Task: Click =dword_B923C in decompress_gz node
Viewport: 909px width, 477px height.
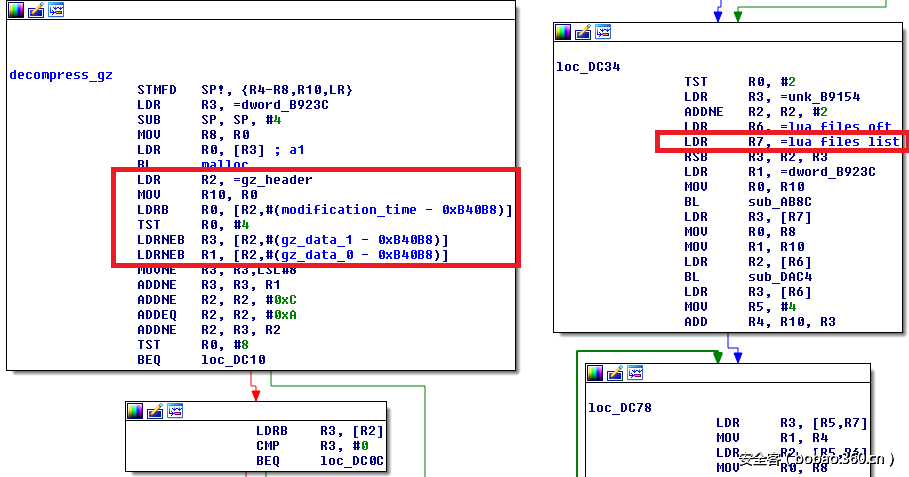Action: click(x=281, y=105)
